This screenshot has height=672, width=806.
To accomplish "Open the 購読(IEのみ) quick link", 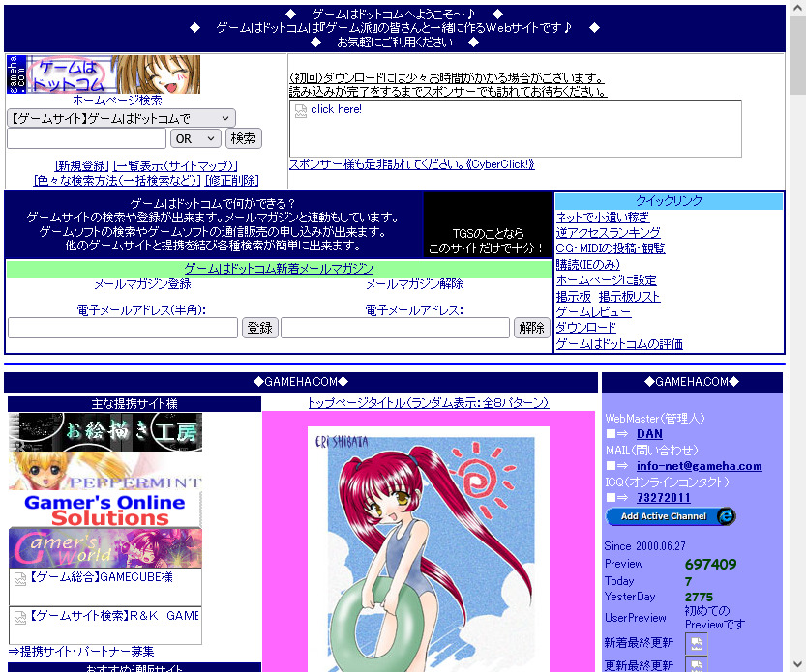I will [x=587, y=265].
